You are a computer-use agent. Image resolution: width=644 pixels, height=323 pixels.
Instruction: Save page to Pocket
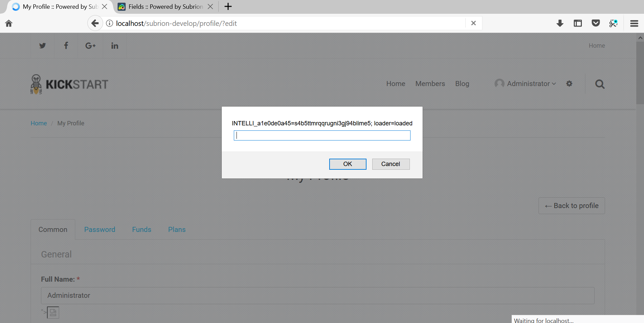[x=596, y=23]
